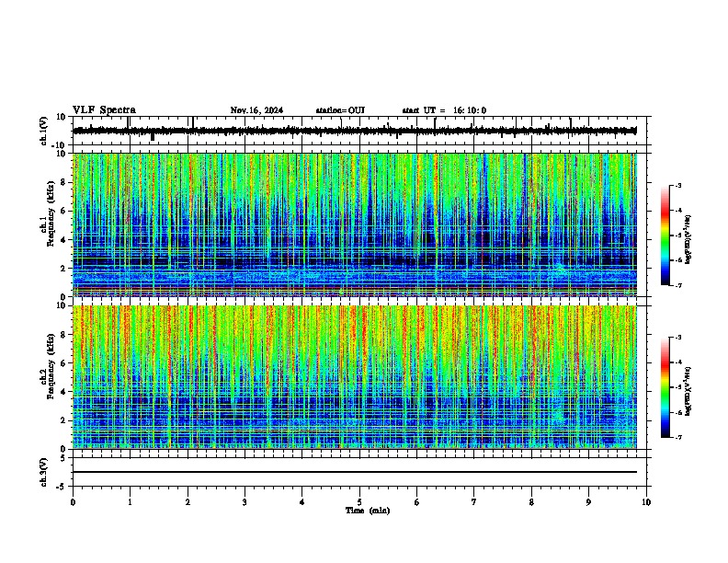Click the time axis tick label "3"
The width and height of the screenshot is (728, 563).
[245, 502]
